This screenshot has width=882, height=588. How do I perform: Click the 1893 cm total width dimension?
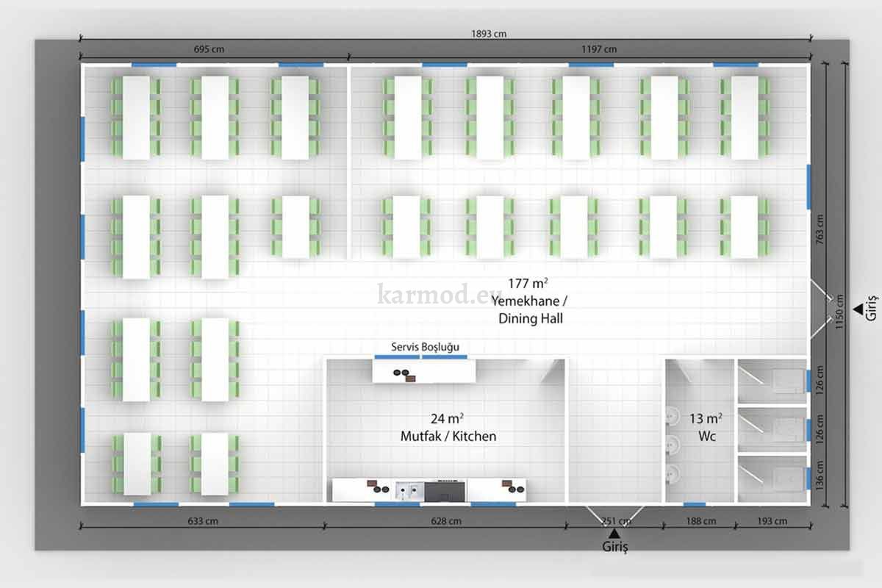(489, 34)
